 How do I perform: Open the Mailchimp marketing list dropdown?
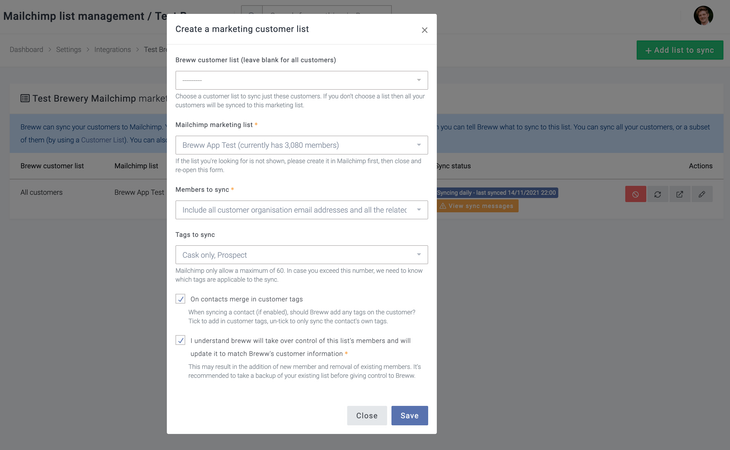[x=301, y=145]
